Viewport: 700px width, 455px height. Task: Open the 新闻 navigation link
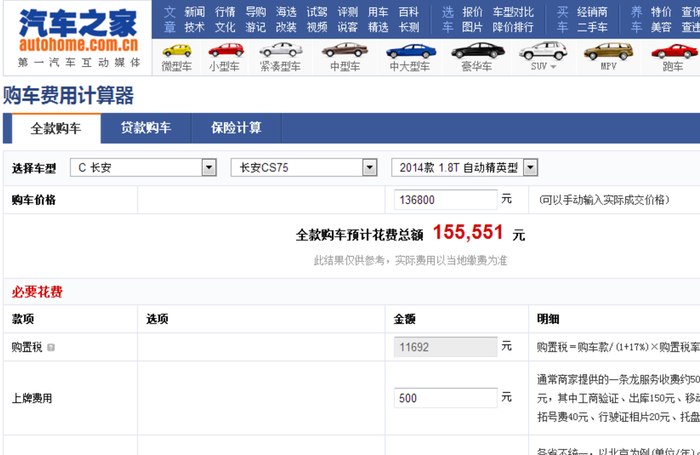(x=195, y=12)
